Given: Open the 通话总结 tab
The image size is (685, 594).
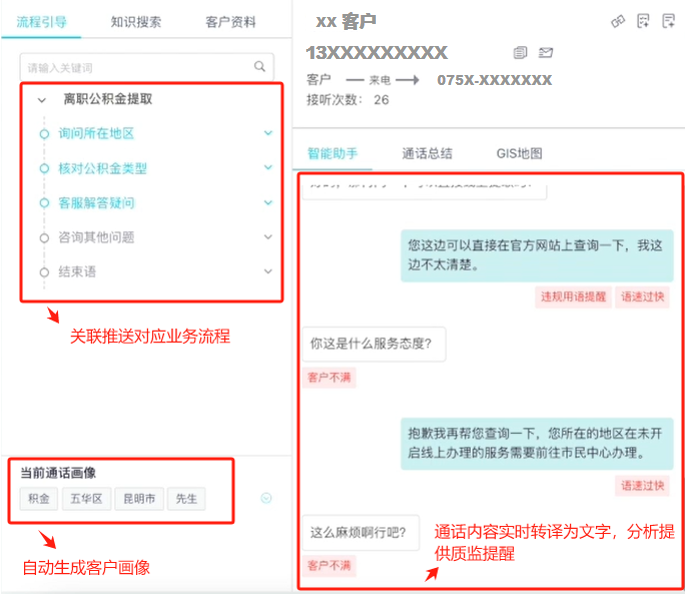Looking at the screenshot, I should point(427,154).
